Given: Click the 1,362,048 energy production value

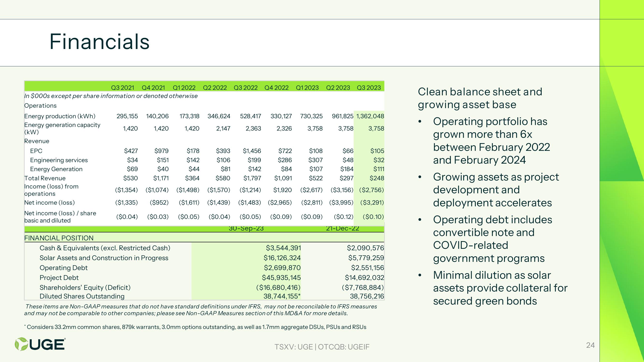Looking at the screenshot, I should [370, 116].
